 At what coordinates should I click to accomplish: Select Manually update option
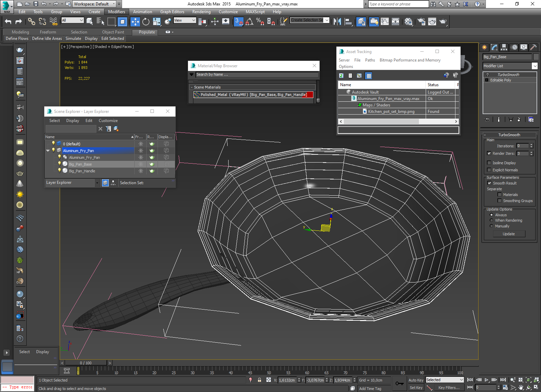[x=491, y=226]
